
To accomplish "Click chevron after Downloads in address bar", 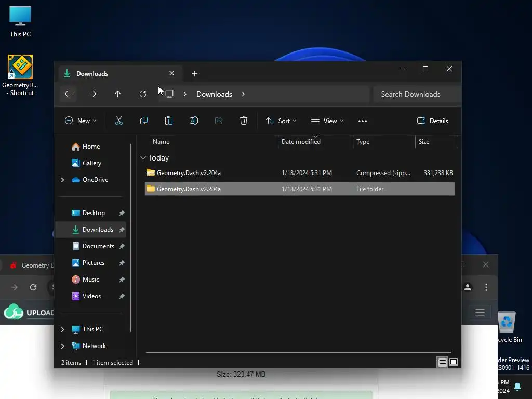I will tap(243, 94).
